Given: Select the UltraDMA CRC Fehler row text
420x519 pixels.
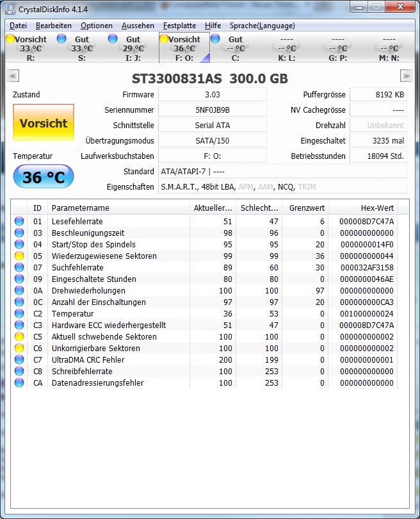Looking at the screenshot, I should 88,360.
